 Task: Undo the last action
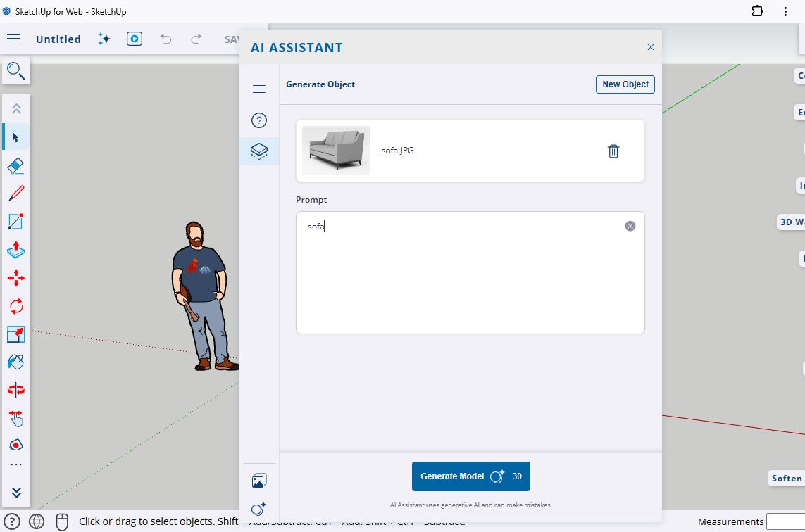tap(166, 39)
